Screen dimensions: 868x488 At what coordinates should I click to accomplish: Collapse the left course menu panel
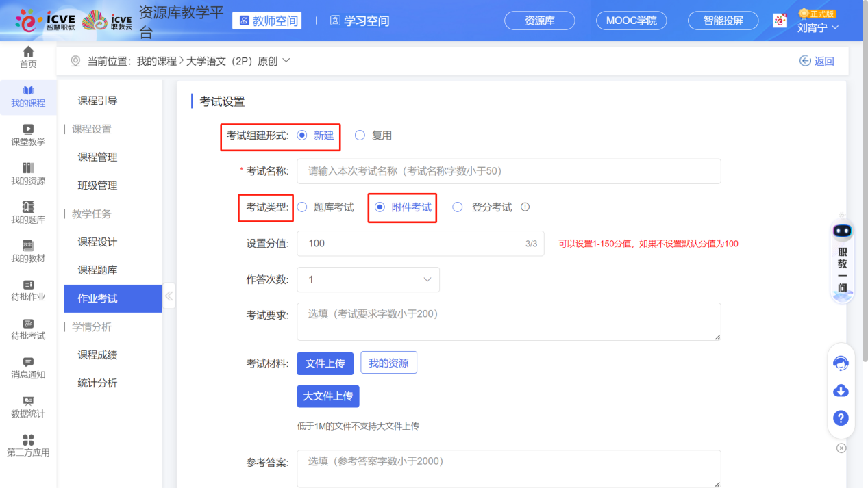169,296
